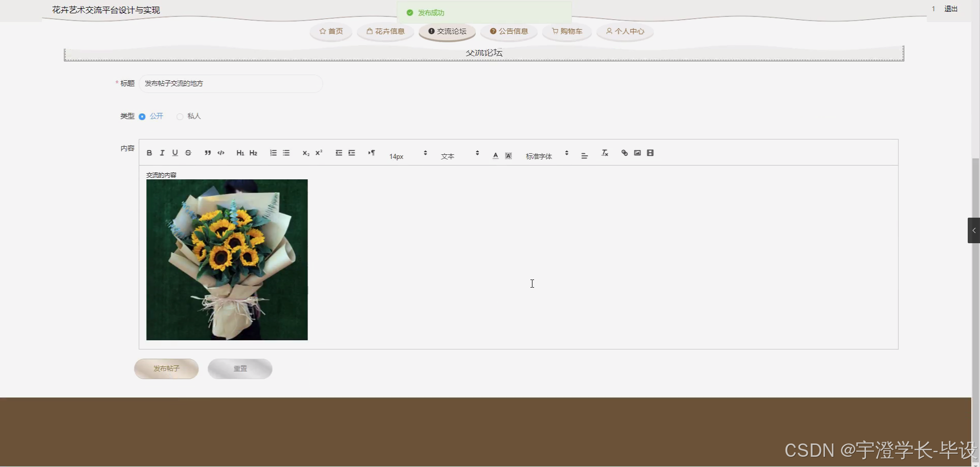Clear text formatting with the Tx icon
This screenshot has height=467, width=980.
click(605, 153)
